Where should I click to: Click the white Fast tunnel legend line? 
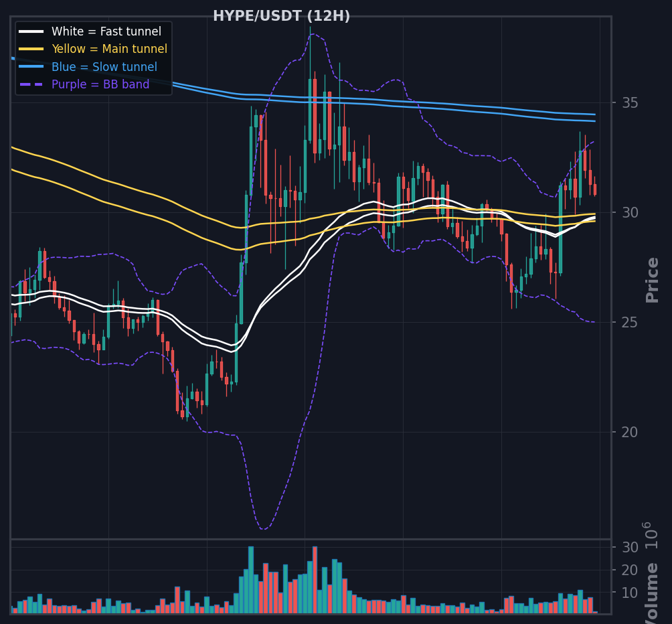pyautogui.click(x=31, y=31)
